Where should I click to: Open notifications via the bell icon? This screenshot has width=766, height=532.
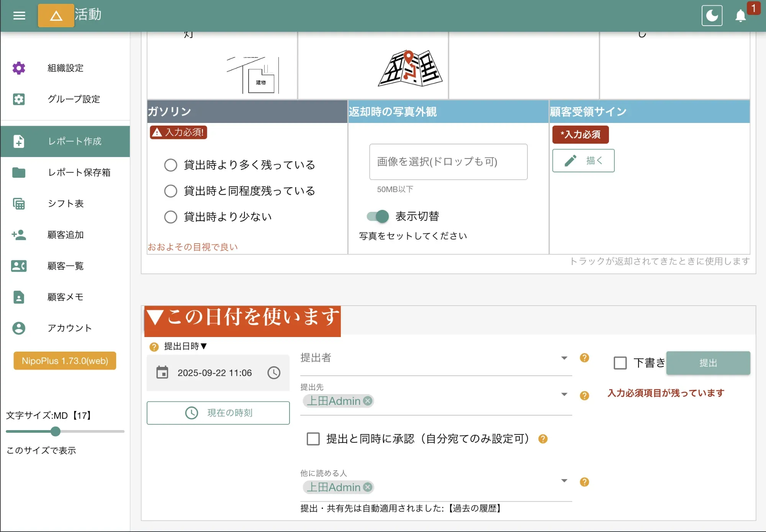740,16
